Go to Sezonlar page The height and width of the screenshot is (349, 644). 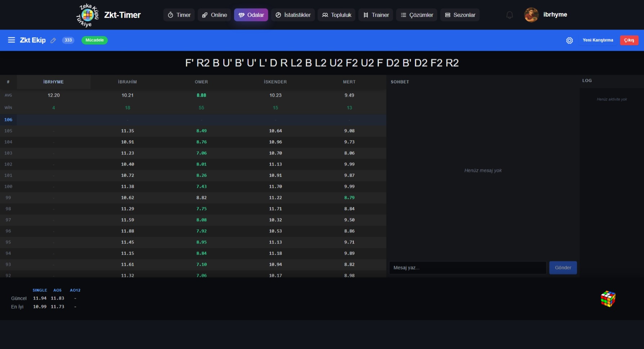(460, 15)
